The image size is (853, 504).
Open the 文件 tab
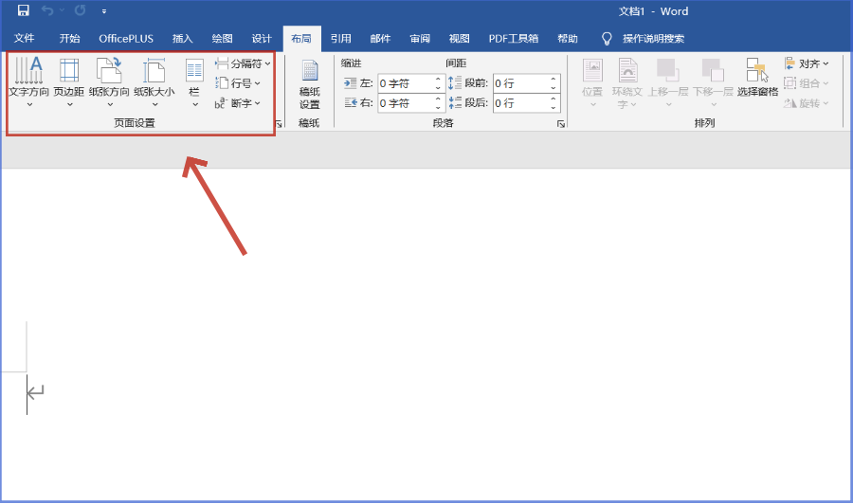(x=24, y=39)
